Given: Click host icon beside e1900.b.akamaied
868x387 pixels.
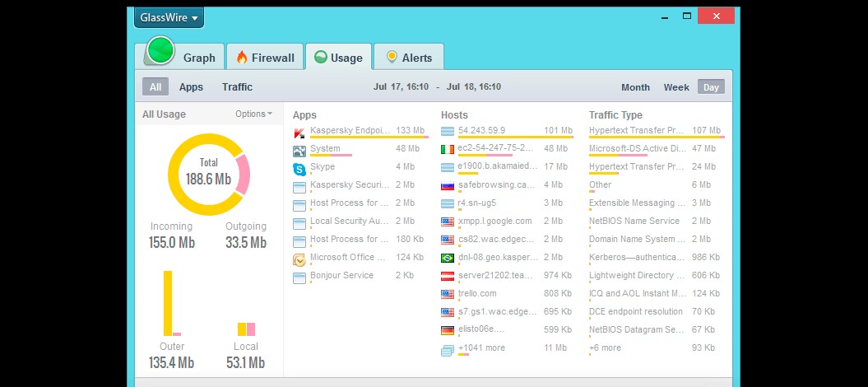Looking at the screenshot, I should coord(448,168).
